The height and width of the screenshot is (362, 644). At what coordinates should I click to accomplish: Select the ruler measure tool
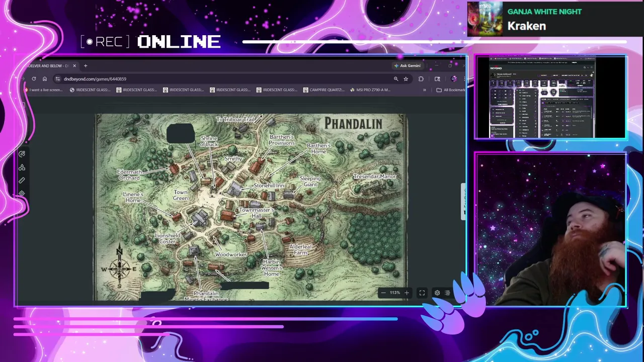click(22, 180)
